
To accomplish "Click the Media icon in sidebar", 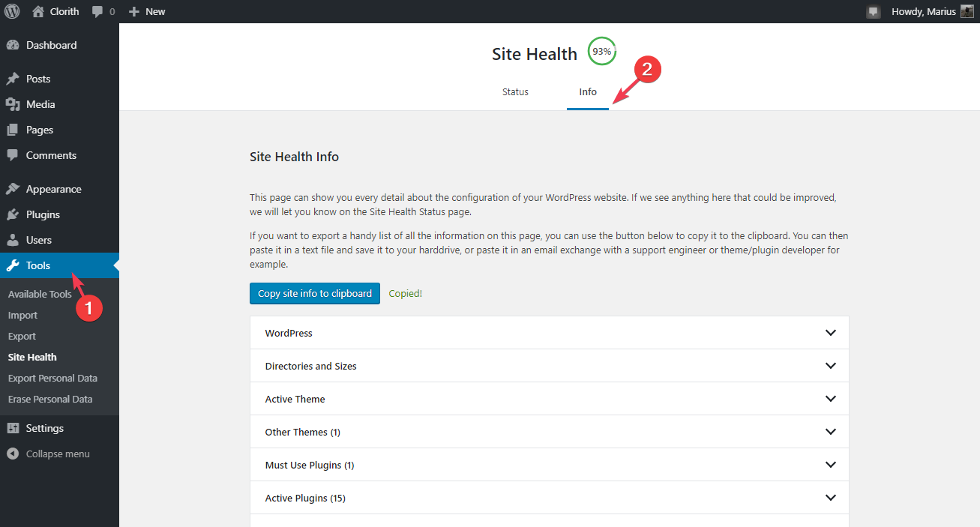I will [13, 104].
